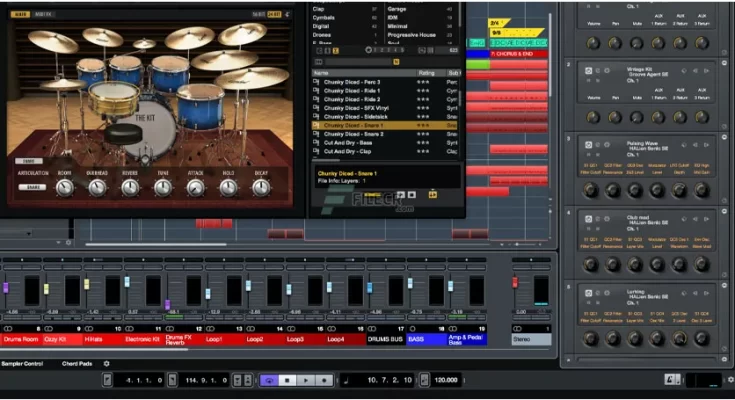The image size is (735, 400).
Task: Click the Room knob in the drum panel
Action: tap(65, 187)
